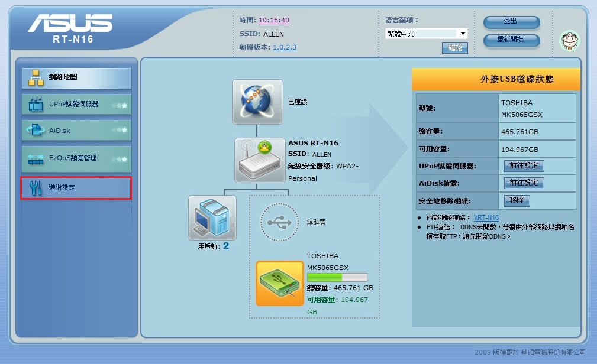Click TOSHIBA MK5065GSX model cell in table
597x364 pixels.
[537, 108]
